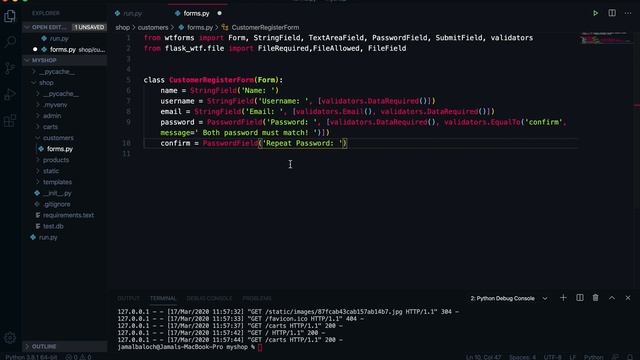Expand the top-level __pycache__ folder
The width and height of the screenshot is (640, 360).
tap(57, 72)
